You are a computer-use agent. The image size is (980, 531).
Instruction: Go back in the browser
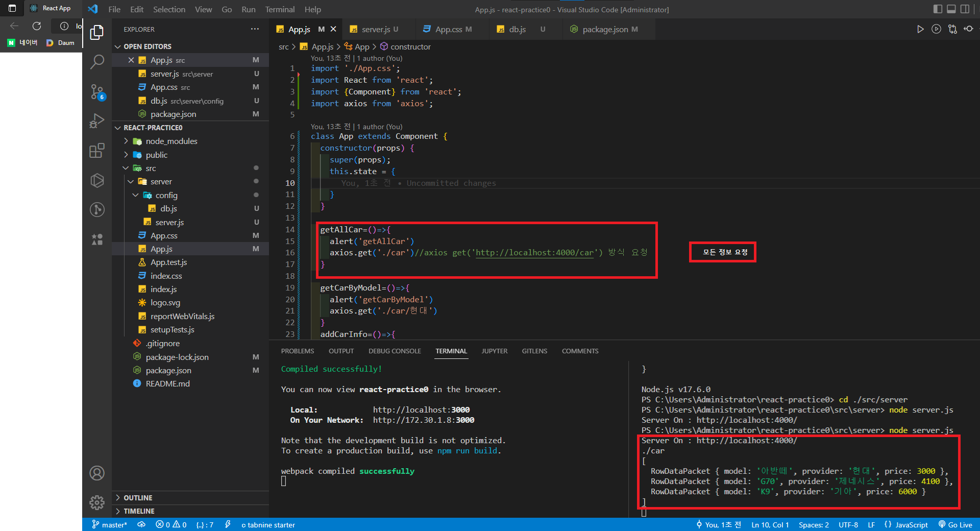pyautogui.click(x=14, y=26)
